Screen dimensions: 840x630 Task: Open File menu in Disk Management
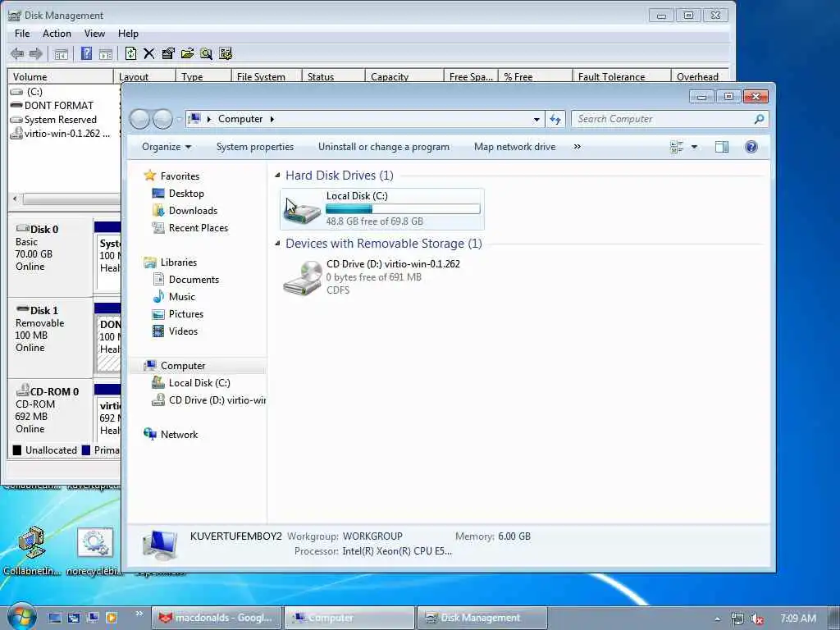(22, 33)
